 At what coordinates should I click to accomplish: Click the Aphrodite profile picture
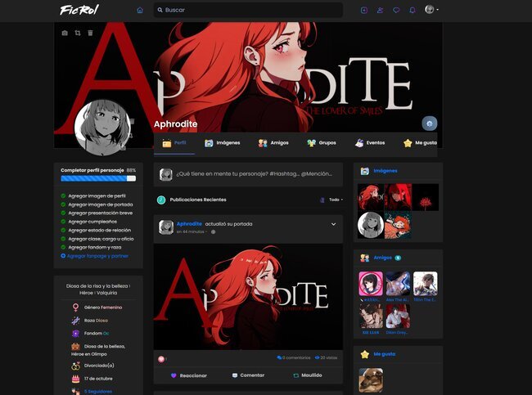pyautogui.click(x=102, y=128)
